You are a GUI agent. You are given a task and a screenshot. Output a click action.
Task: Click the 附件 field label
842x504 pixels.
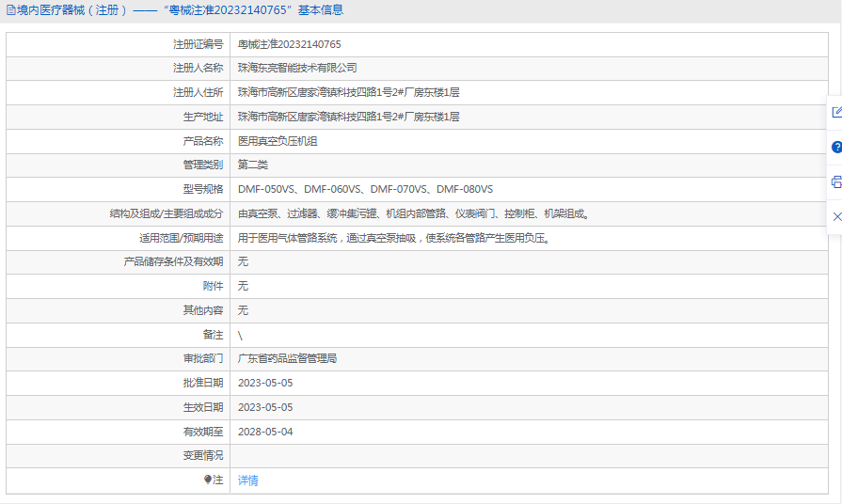213,286
